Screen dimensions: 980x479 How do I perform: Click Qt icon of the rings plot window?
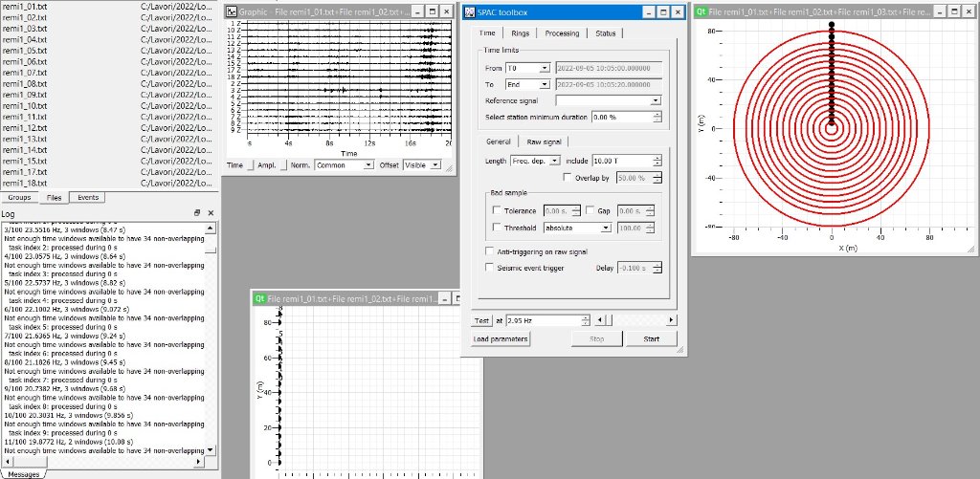[x=702, y=11]
